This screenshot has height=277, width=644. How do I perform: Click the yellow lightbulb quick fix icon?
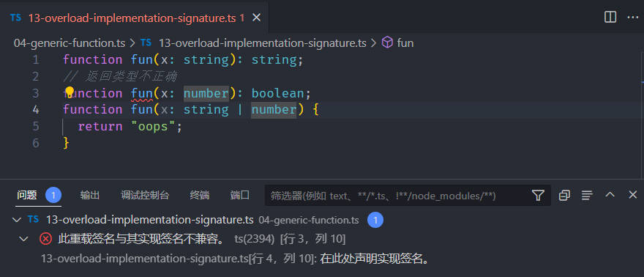pos(70,92)
